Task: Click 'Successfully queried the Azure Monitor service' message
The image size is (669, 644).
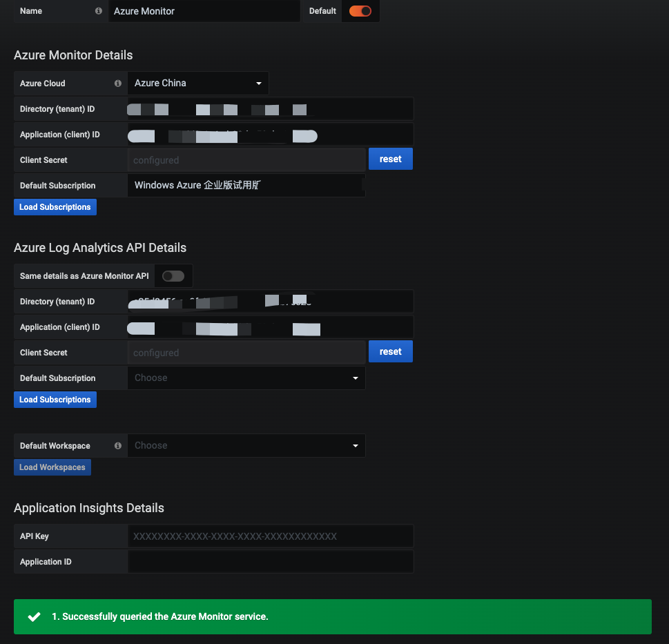Action: pos(160,616)
